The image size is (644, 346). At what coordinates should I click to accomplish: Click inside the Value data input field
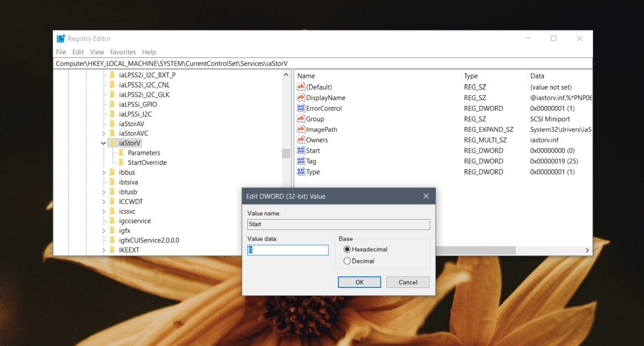coord(288,250)
